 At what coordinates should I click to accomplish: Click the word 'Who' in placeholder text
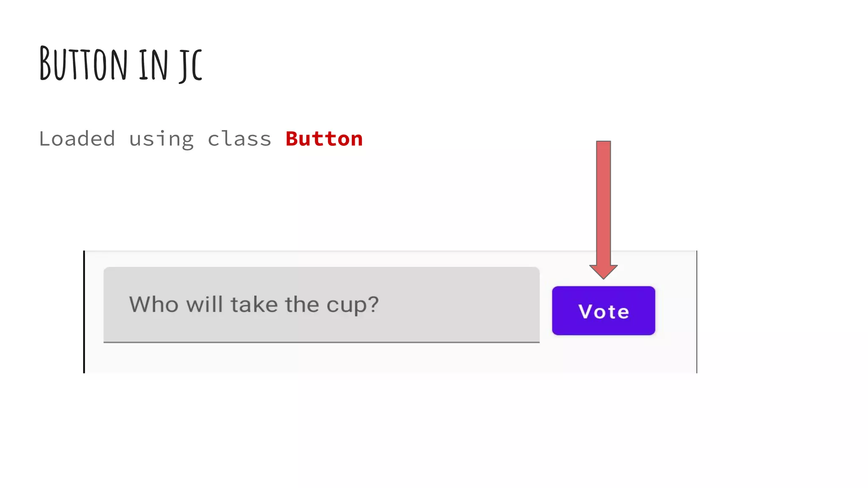tap(153, 304)
